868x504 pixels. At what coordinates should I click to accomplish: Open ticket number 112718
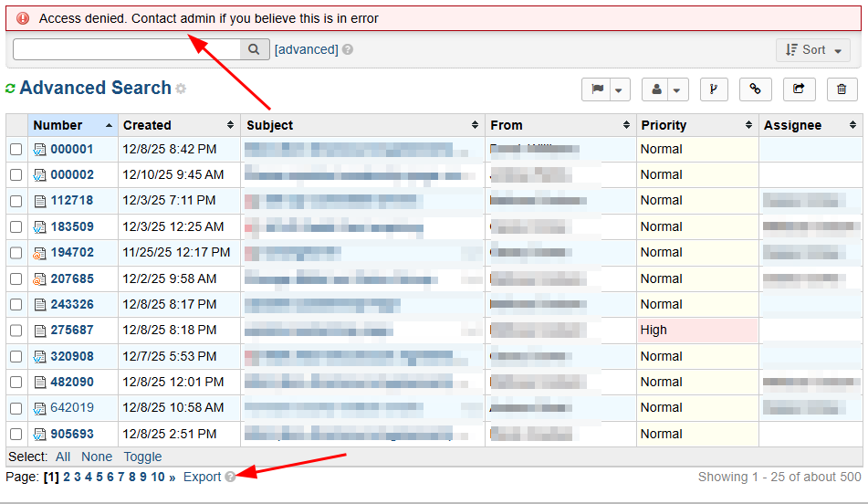(71, 200)
